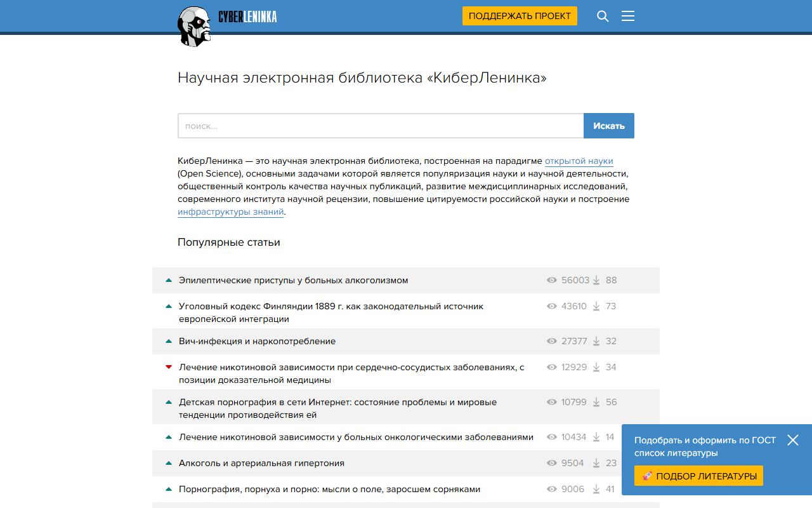
Task: Open article Вич-инфекция и наркопотребление
Action: [x=258, y=341]
